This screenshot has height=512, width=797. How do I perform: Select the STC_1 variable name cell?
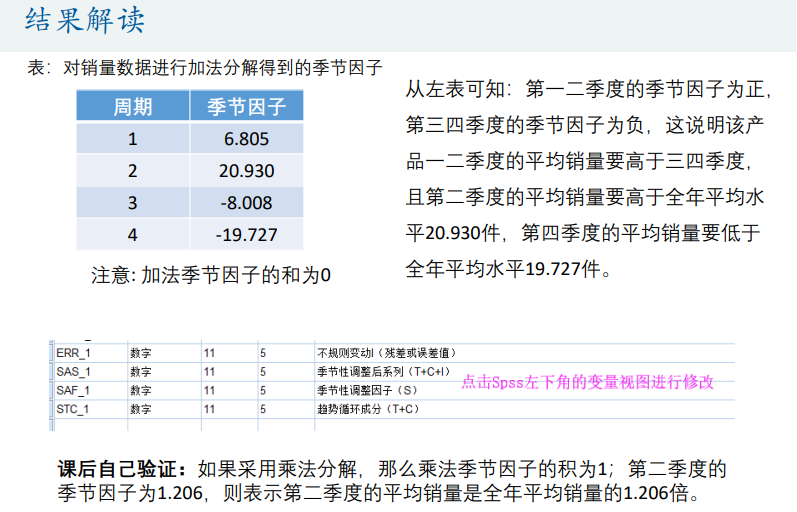[x=74, y=409]
